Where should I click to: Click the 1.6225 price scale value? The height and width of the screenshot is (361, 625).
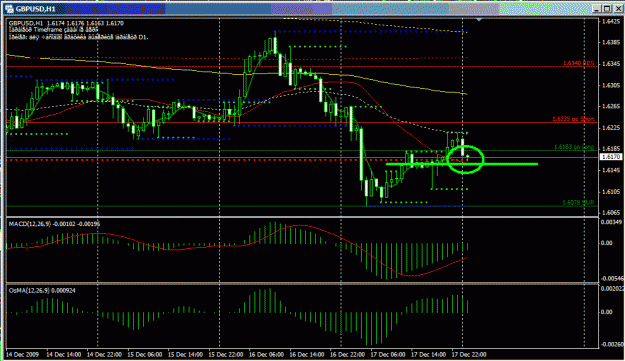611,128
